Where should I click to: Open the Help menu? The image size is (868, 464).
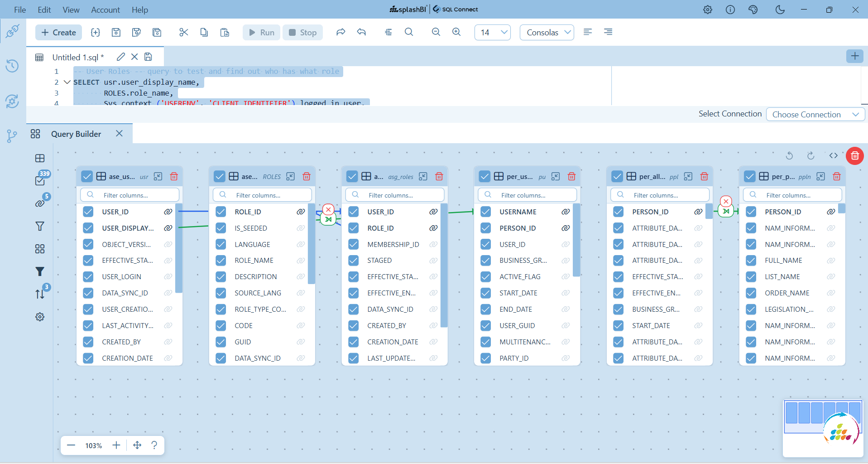pos(140,10)
